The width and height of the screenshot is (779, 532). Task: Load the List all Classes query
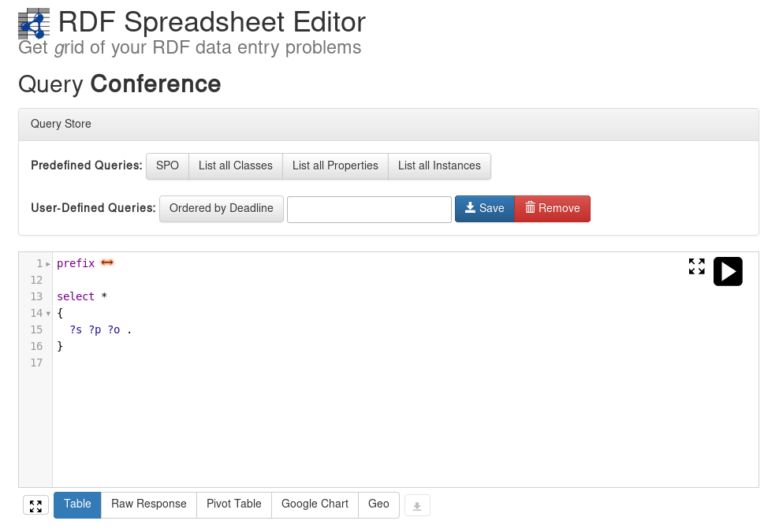pyautogui.click(x=236, y=166)
